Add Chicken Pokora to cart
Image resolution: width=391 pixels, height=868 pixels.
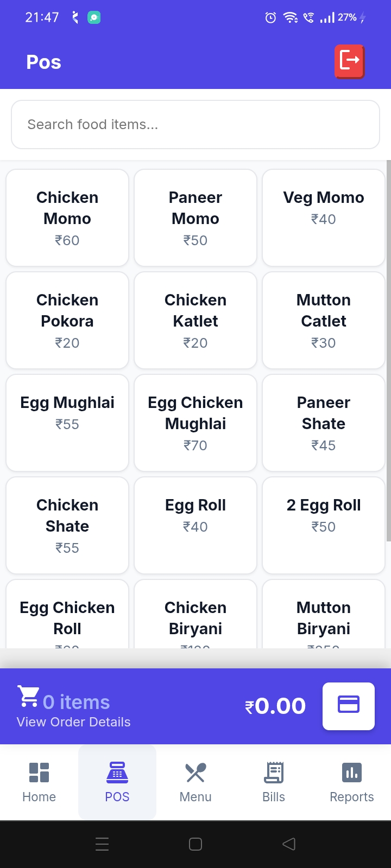[67, 320]
